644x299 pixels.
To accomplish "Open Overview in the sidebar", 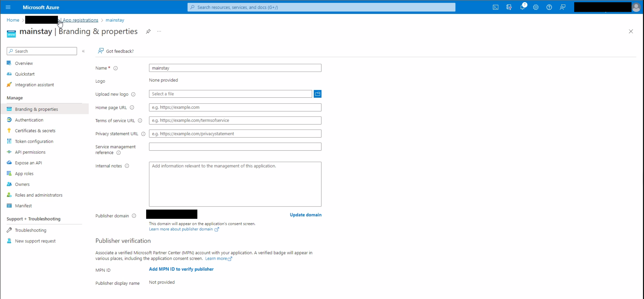I will (24, 63).
